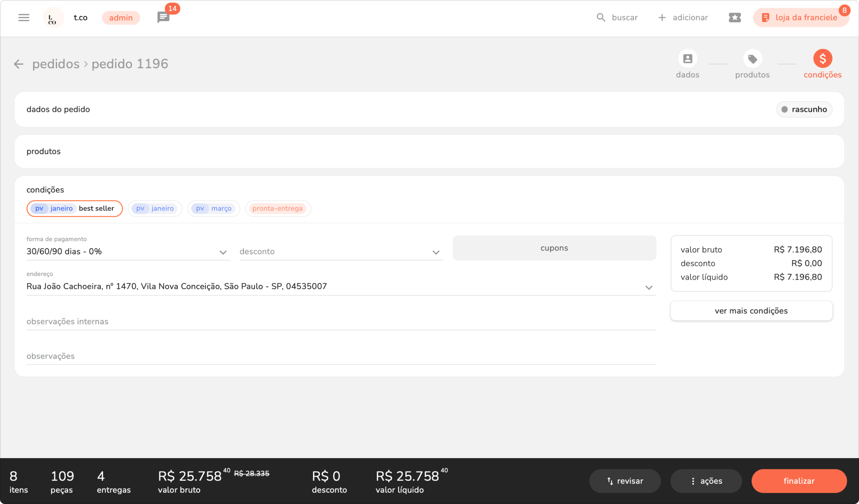
Task: Expand the forma de pagamento dropdown
Action: [x=222, y=252]
